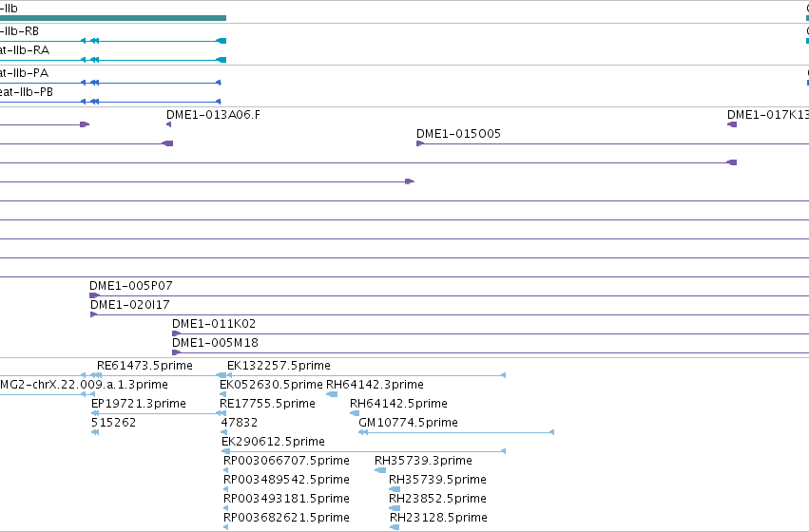Viewport: 809px width, 532px height.
Task: Select the DME1-005P07 feature label
Action: (x=130, y=286)
